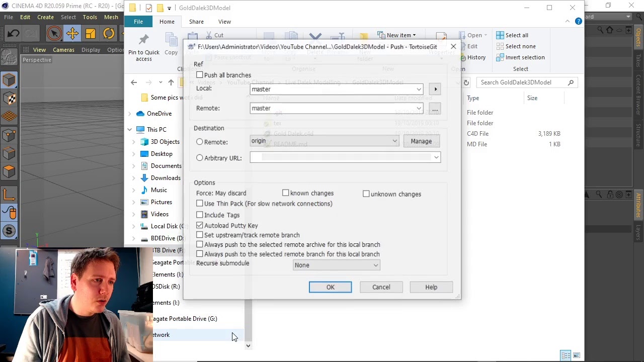
Task: Activate the Rotate tool in Cinema 4D toolbar
Action: (109, 34)
